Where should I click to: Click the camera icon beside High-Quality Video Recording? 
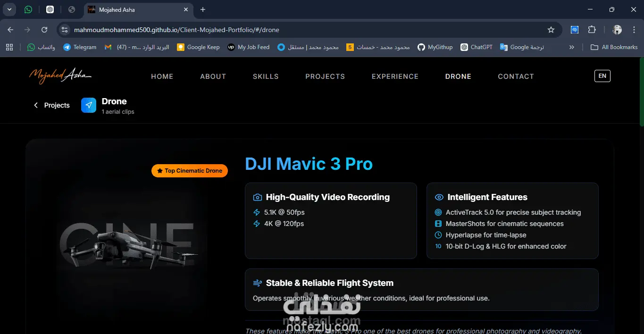click(x=258, y=198)
